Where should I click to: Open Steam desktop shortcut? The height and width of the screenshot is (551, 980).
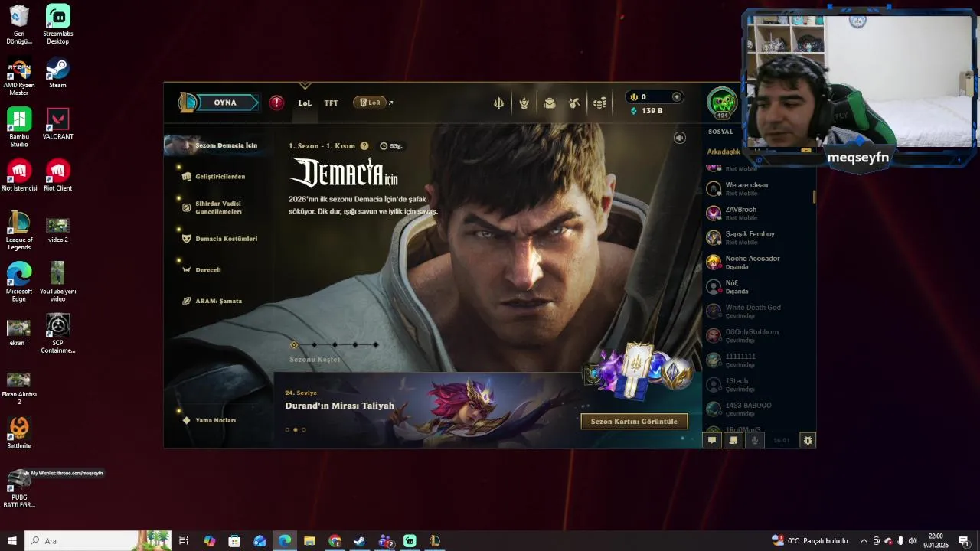[58, 73]
